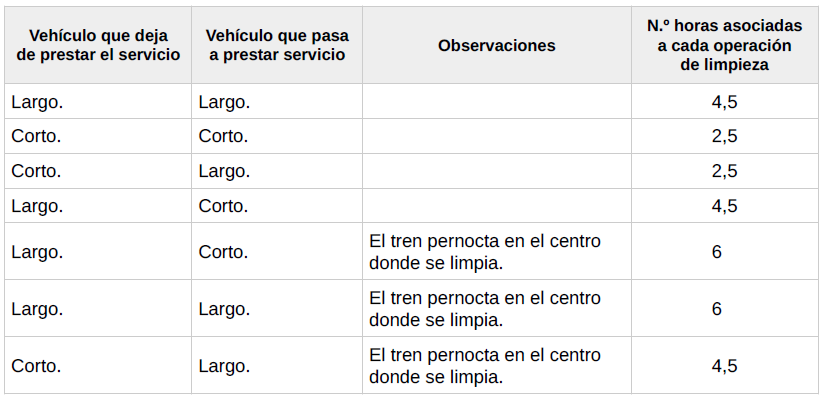The height and width of the screenshot is (408, 825).
Task: Click the empty Observaciones cell in first data row
Action: coord(496,101)
